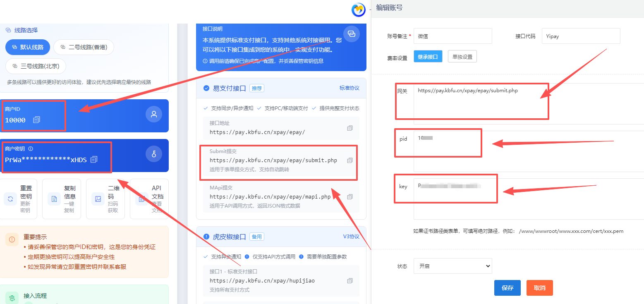Viewport: 644px width, 304px height.
Task: Switch fee setting to 单独设置
Action: coord(462,56)
